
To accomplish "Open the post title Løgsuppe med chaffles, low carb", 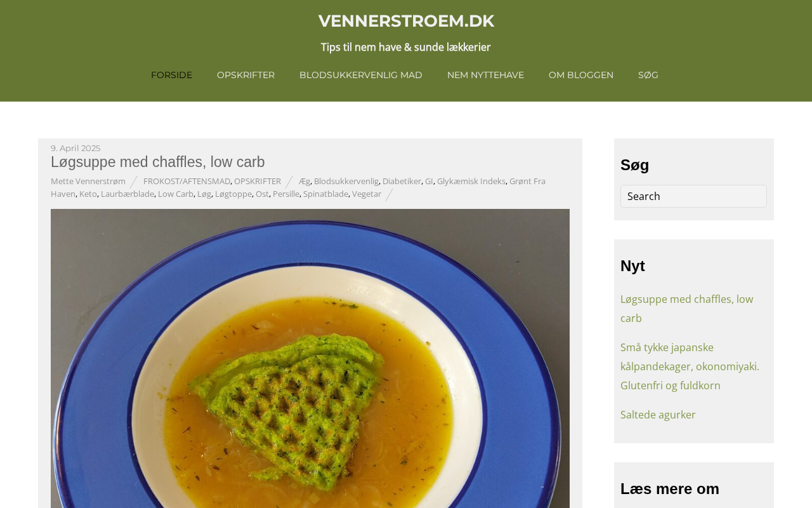I will (158, 162).
